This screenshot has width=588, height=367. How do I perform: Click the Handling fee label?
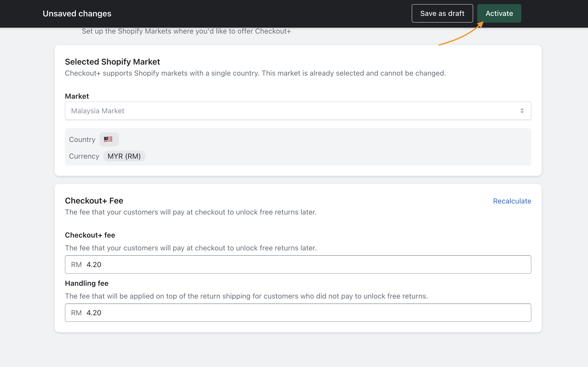[x=87, y=283]
